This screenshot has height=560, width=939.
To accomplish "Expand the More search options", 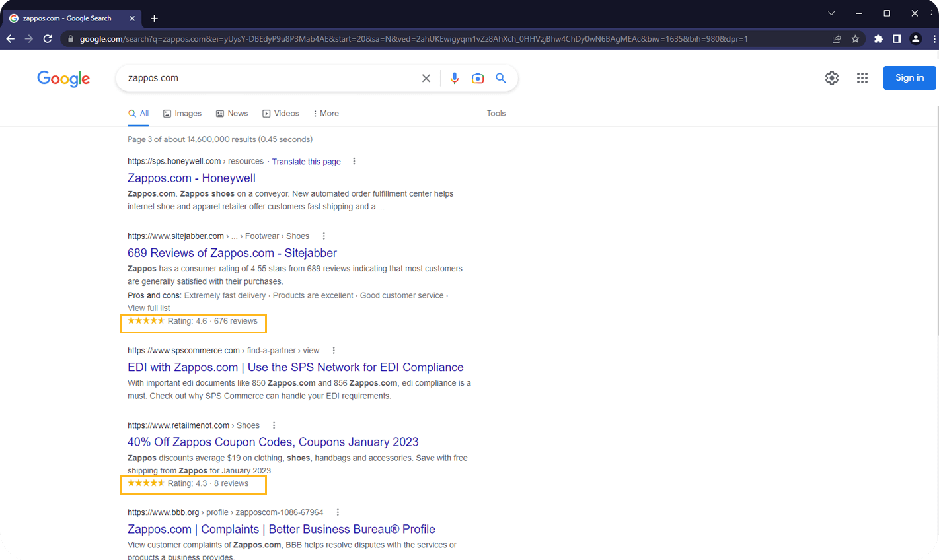I will coord(326,114).
